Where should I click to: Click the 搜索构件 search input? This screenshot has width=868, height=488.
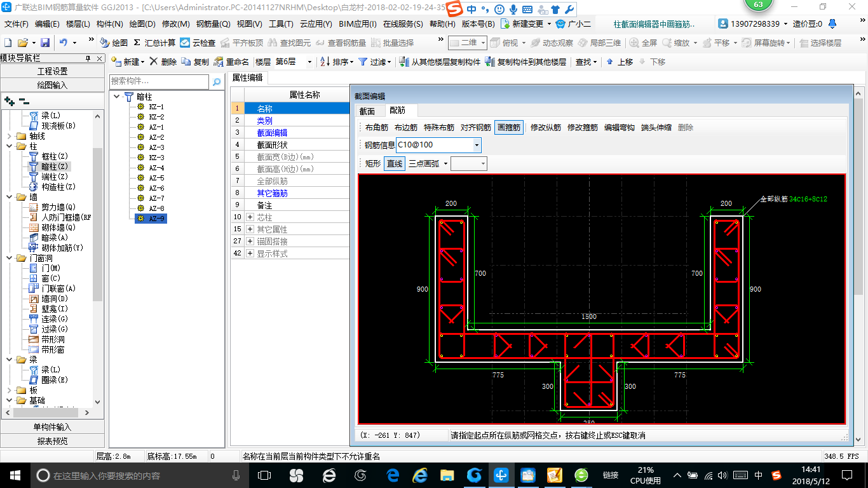coord(159,81)
